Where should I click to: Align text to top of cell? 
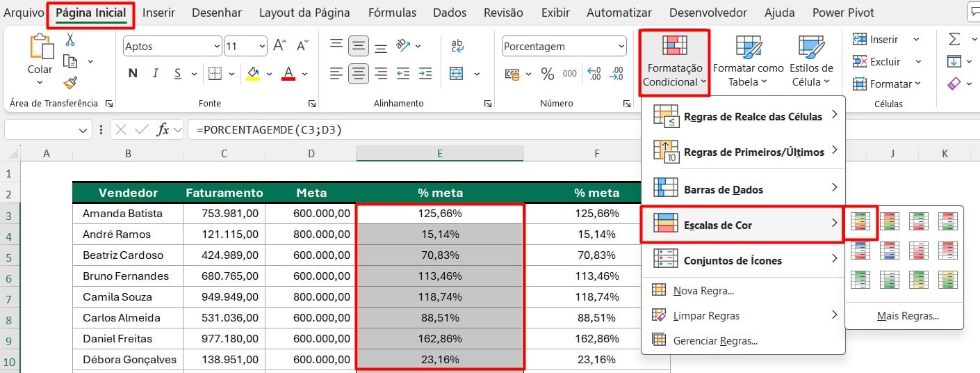point(336,46)
